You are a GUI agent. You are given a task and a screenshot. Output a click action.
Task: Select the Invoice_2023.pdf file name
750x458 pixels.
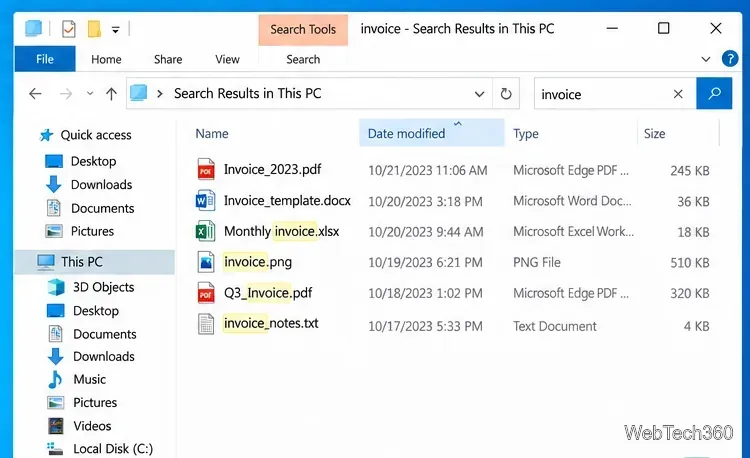pos(273,169)
